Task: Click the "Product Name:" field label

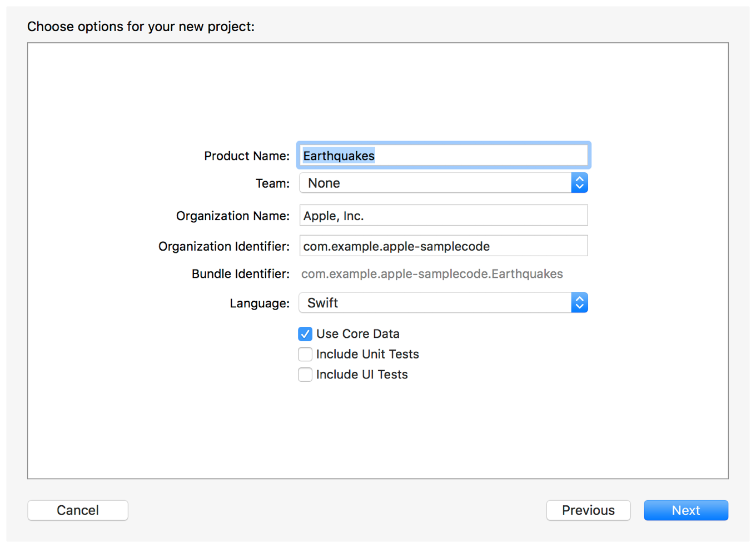Action: point(246,156)
